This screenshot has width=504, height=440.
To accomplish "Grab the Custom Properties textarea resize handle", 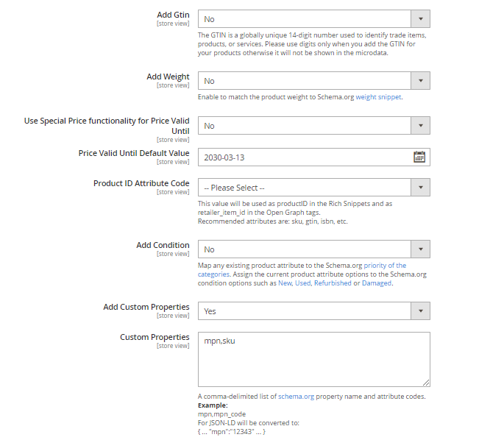I will [426, 383].
